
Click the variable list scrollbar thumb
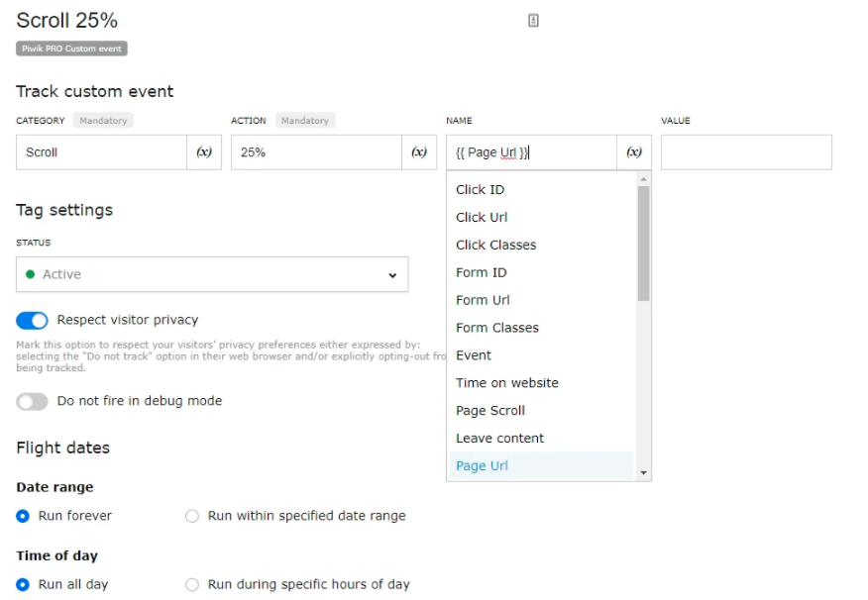643,244
